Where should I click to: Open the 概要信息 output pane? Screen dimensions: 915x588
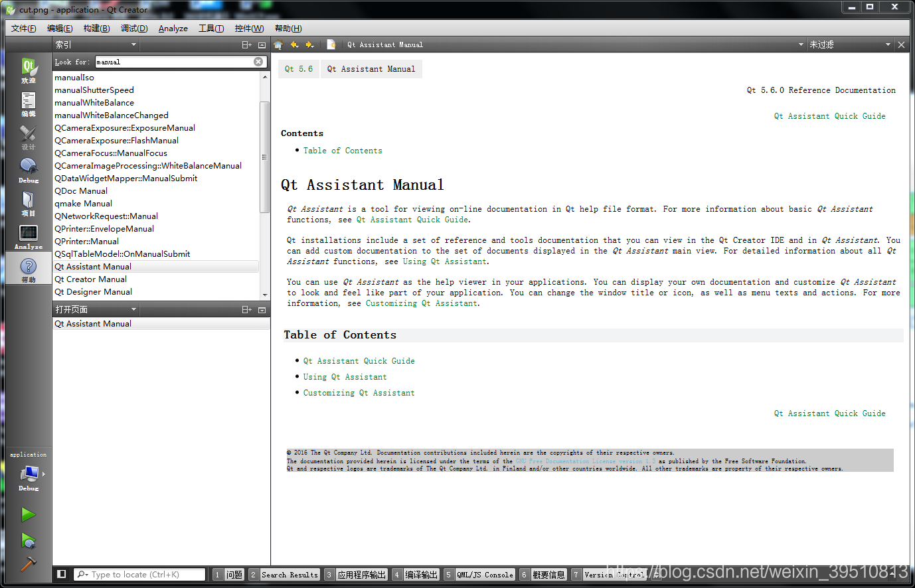point(543,575)
